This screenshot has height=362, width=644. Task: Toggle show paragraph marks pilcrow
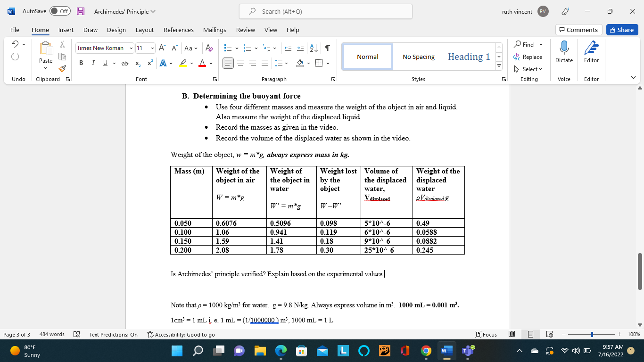pos(327,48)
